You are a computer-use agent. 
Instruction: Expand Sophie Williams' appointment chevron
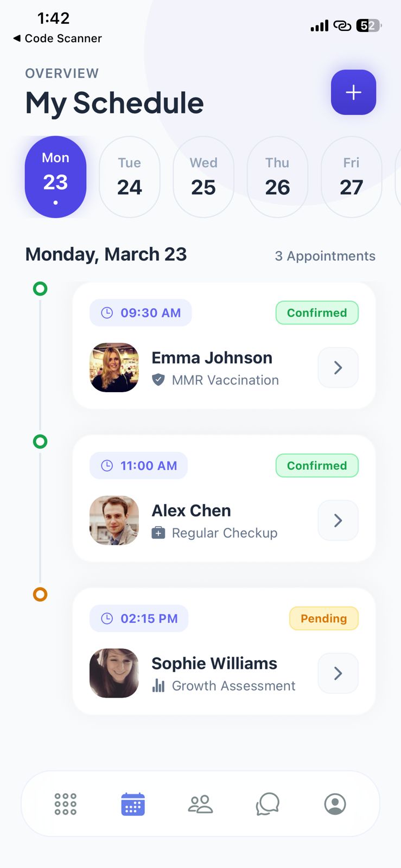[x=338, y=673]
